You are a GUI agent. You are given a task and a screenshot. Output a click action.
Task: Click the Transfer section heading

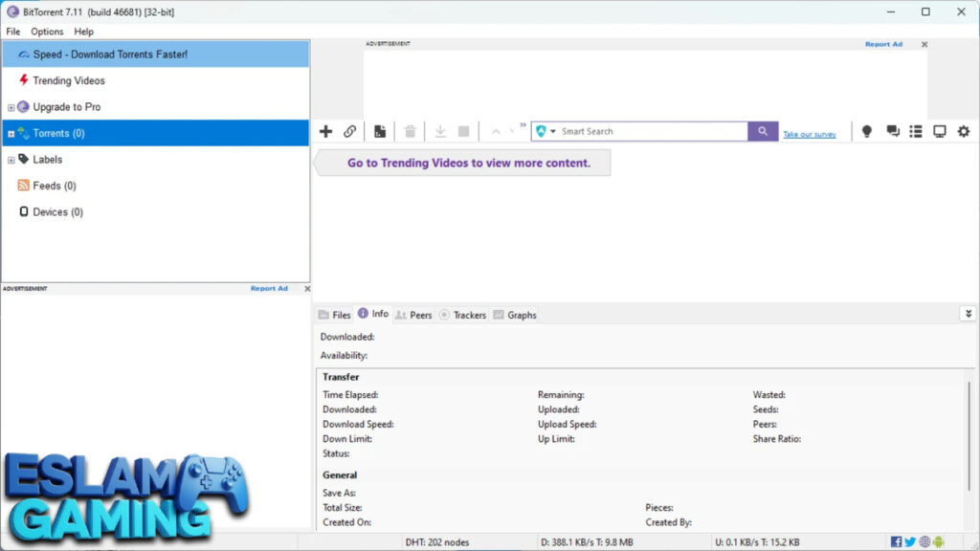click(x=341, y=377)
